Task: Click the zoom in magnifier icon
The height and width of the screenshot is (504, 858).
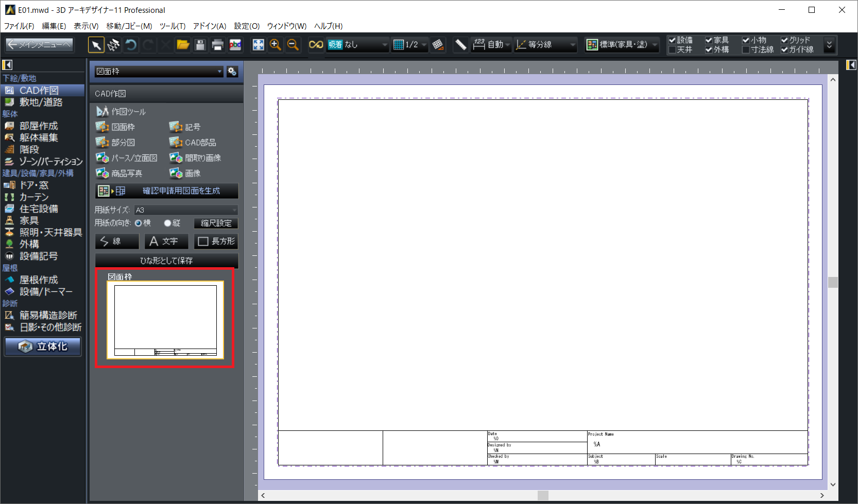Action: (276, 45)
